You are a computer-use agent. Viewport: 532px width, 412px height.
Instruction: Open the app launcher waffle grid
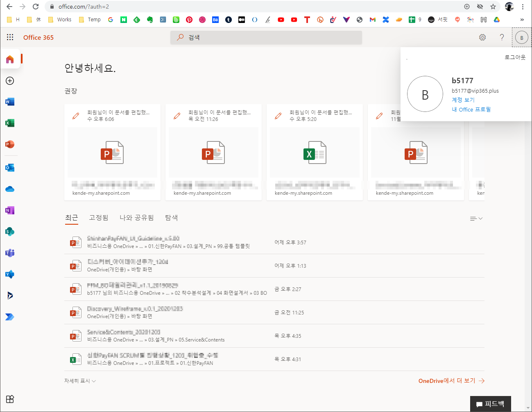[10, 37]
